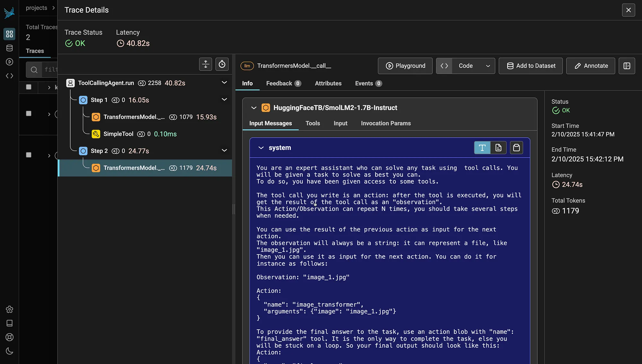Click the filter search field

tap(50, 70)
